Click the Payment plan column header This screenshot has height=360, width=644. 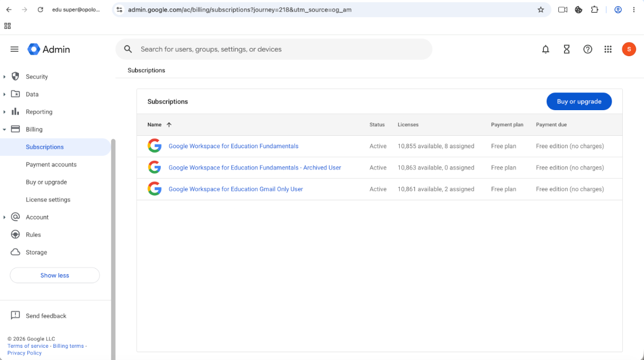click(x=507, y=125)
